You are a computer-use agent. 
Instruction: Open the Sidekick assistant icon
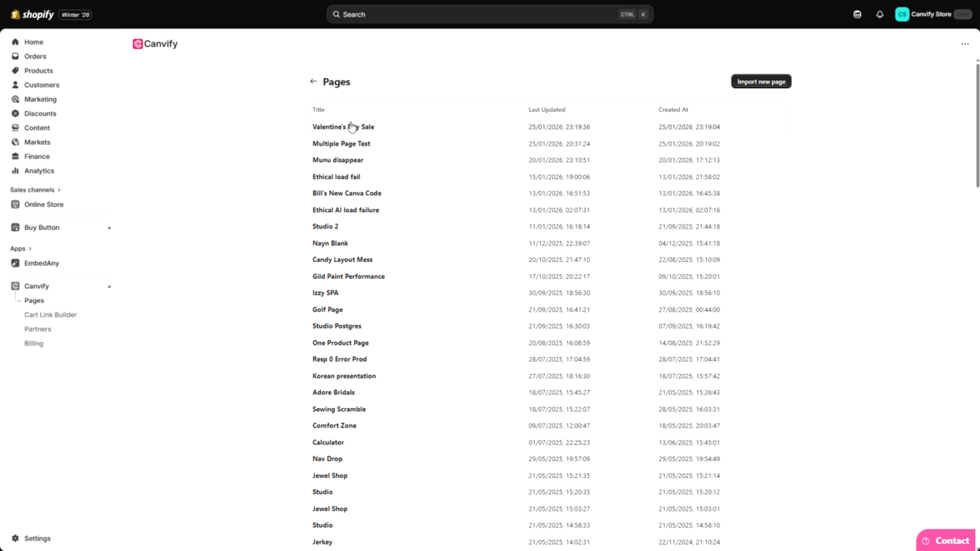pos(857,14)
